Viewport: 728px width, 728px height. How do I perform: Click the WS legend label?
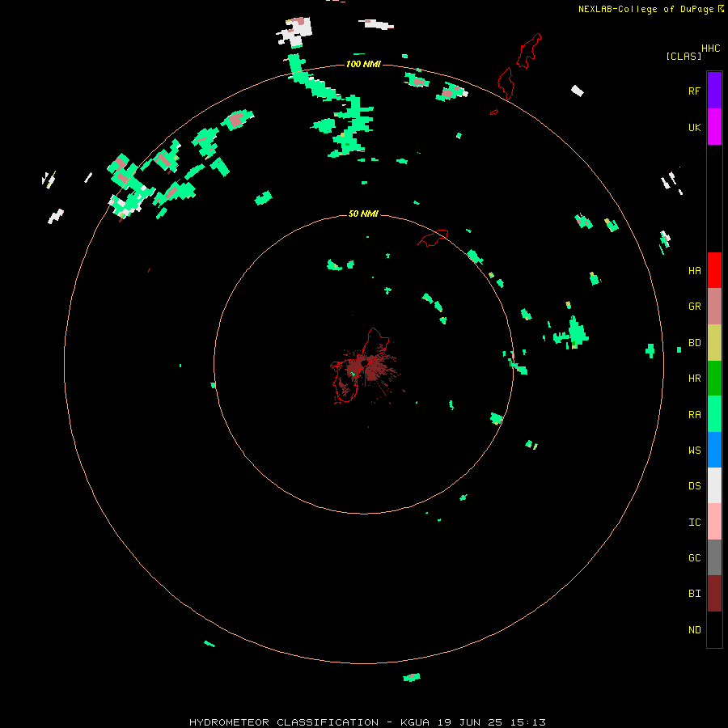click(694, 450)
